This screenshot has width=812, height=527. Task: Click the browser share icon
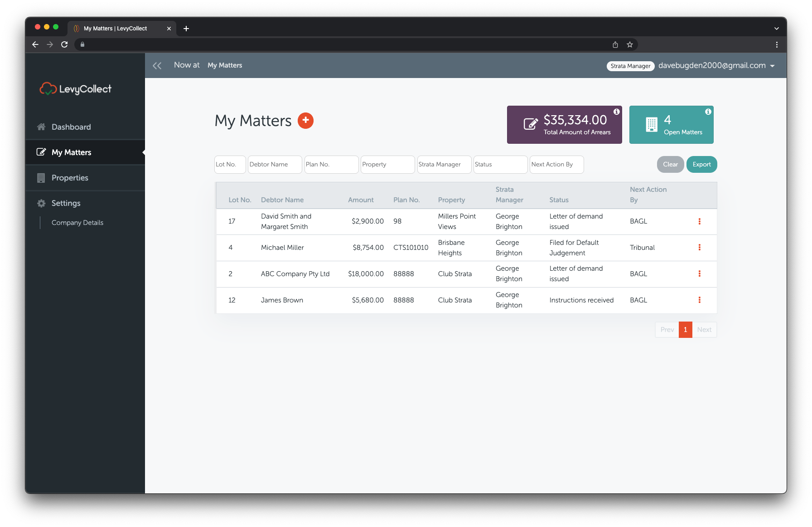(615, 44)
